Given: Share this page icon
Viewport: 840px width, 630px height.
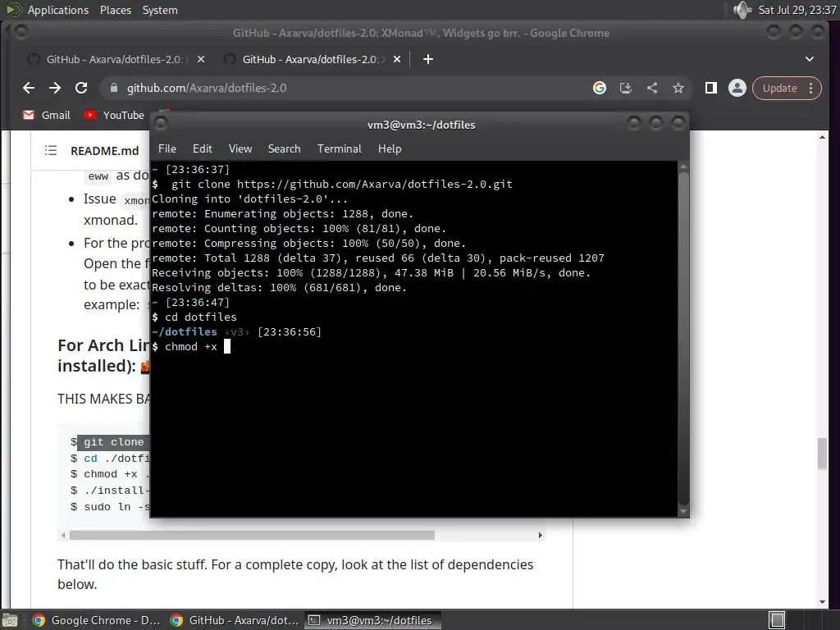Looking at the screenshot, I should (652, 88).
